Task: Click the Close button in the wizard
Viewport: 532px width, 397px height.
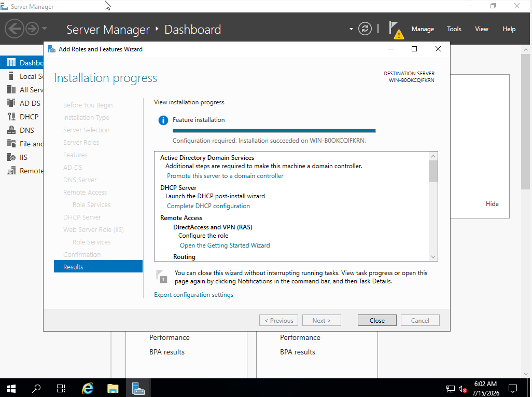Action: [x=377, y=320]
